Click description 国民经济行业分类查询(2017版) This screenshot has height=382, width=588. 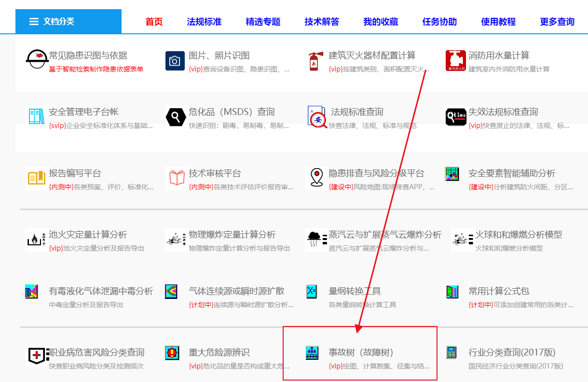coord(516,366)
